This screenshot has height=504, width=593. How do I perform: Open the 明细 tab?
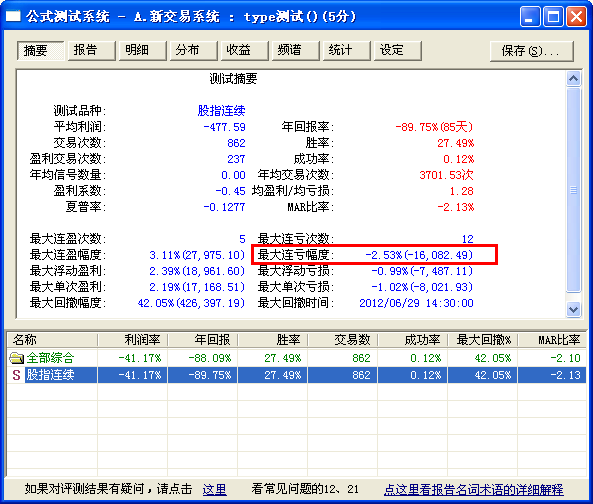(143, 50)
